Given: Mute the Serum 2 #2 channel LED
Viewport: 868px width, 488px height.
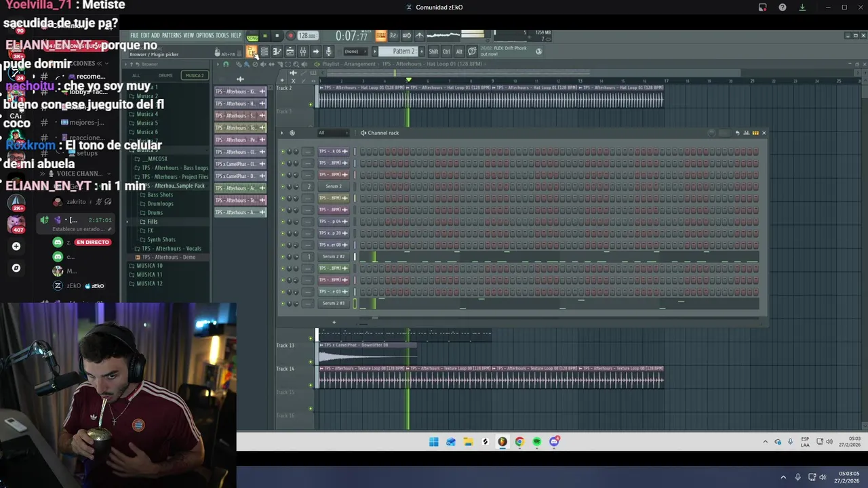Looking at the screenshot, I should click(x=283, y=257).
